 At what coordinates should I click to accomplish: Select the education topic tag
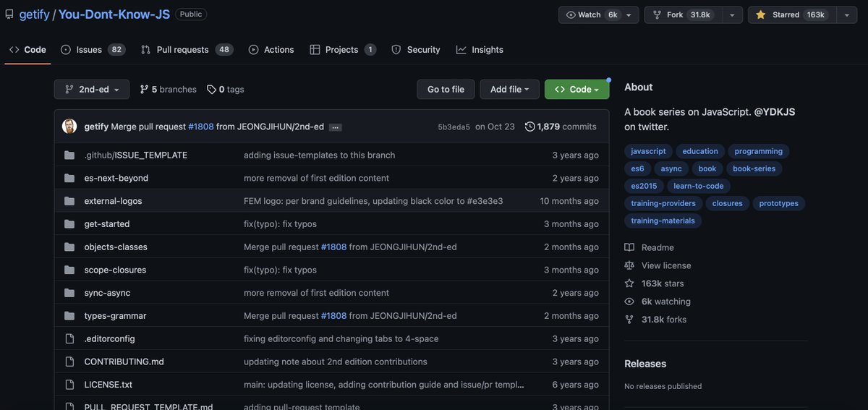(700, 151)
